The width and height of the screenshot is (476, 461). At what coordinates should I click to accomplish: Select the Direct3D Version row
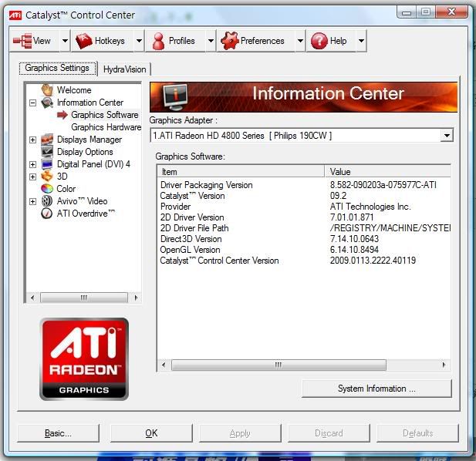click(303, 239)
